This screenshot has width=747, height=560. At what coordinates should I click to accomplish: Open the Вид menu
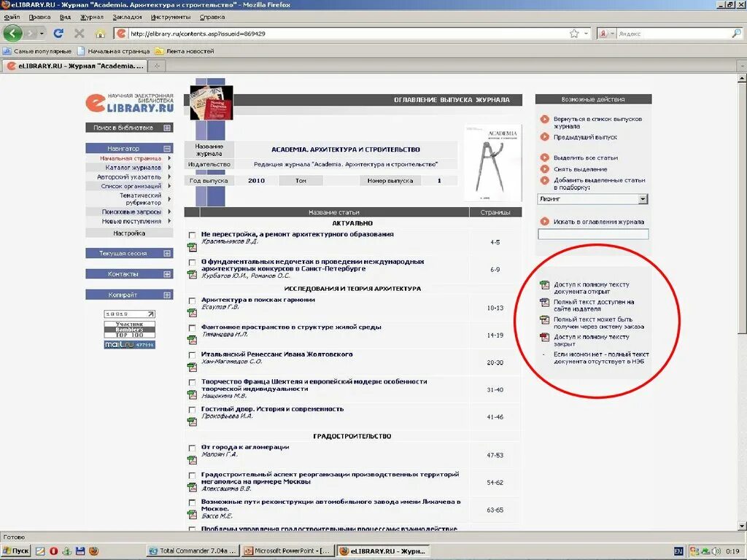click(x=65, y=17)
